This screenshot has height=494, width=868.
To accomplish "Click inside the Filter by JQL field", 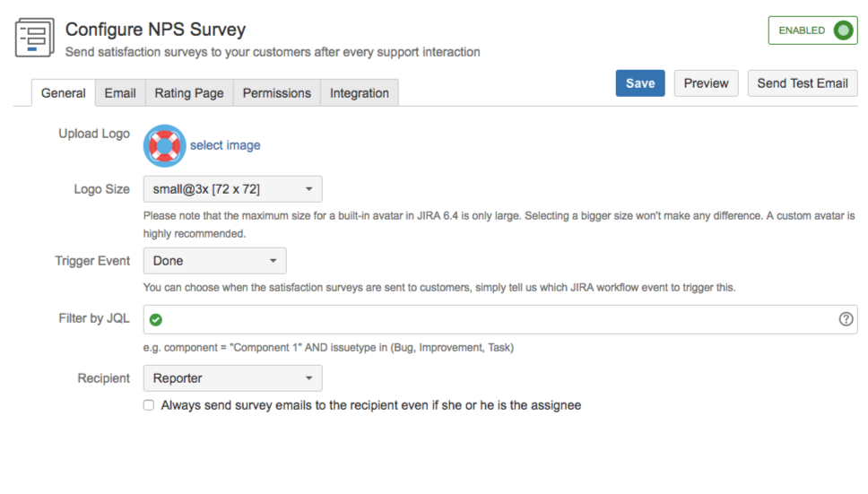I will pyautogui.click(x=493, y=319).
